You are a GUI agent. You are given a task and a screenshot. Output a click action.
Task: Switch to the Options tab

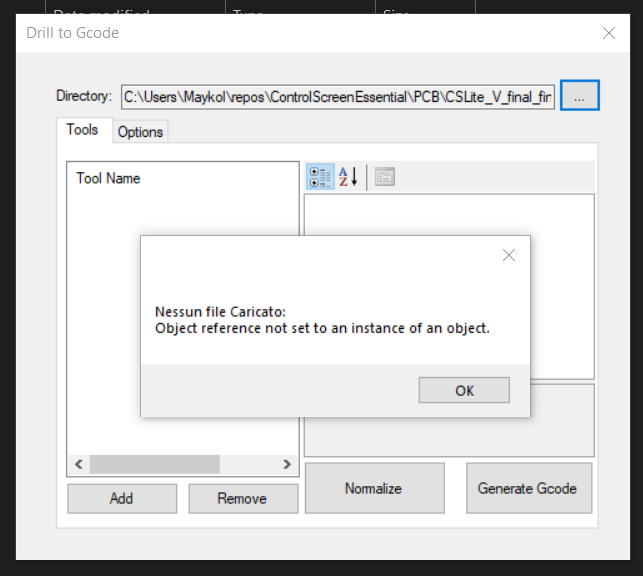140,132
